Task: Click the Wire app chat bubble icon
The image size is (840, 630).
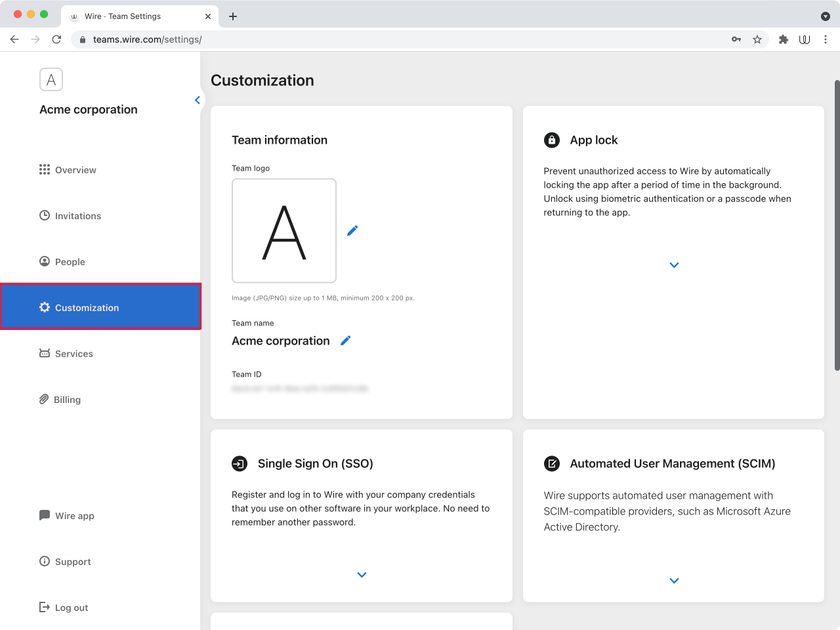Action: [45, 515]
